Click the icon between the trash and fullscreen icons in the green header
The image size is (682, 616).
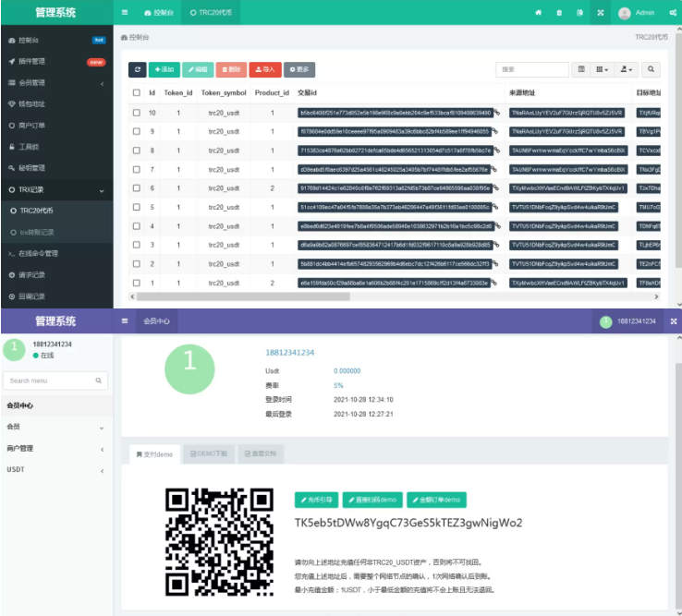click(579, 13)
